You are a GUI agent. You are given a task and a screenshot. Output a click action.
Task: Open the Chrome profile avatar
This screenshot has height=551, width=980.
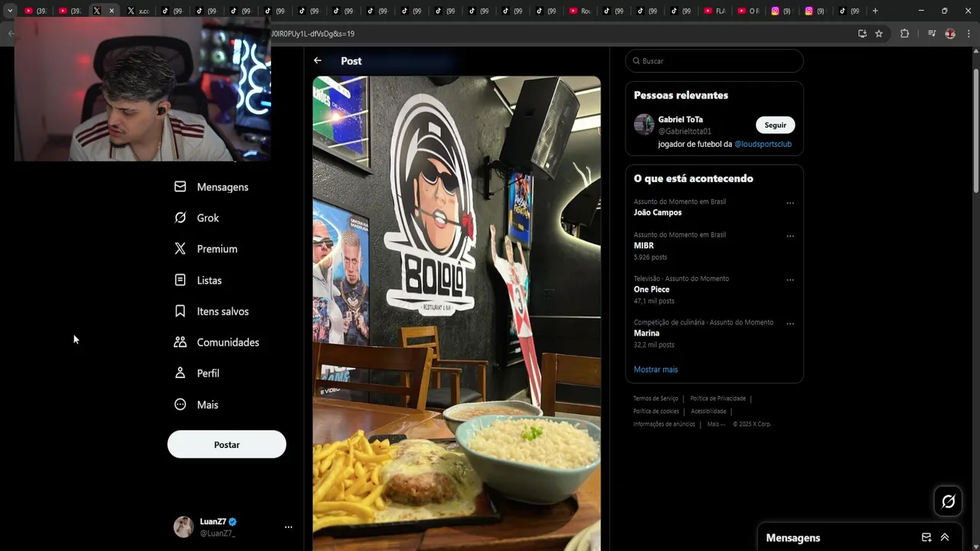point(950,34)
